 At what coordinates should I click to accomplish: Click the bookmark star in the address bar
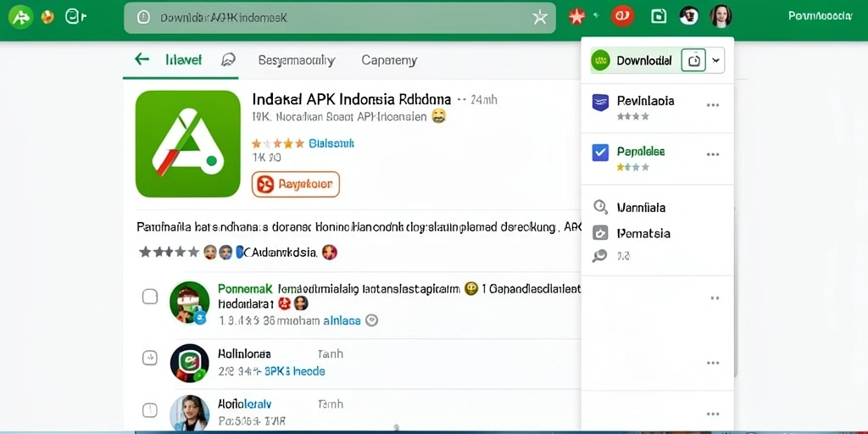click(x=540, y=18)
